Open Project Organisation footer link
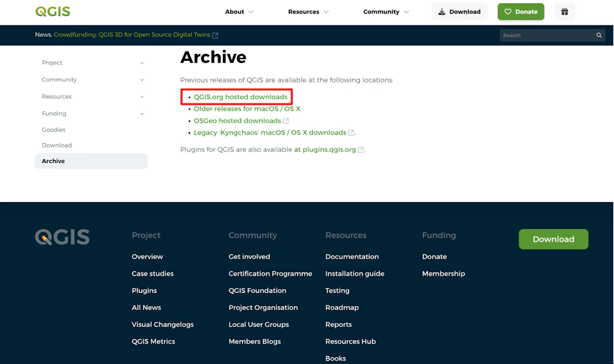The height and width of the screenshot is (364, 614). [263, 307]
